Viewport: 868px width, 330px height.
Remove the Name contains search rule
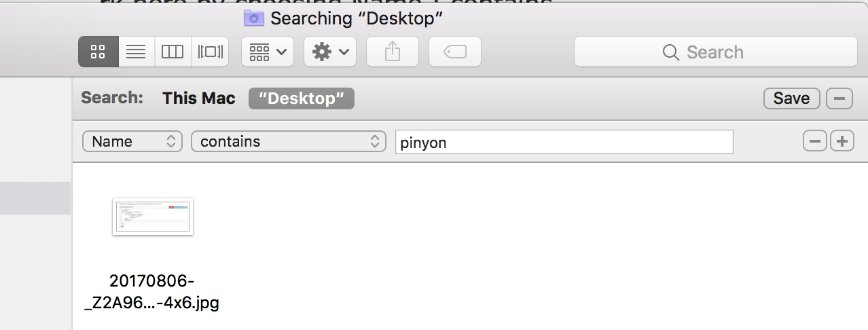pos(815,141)
